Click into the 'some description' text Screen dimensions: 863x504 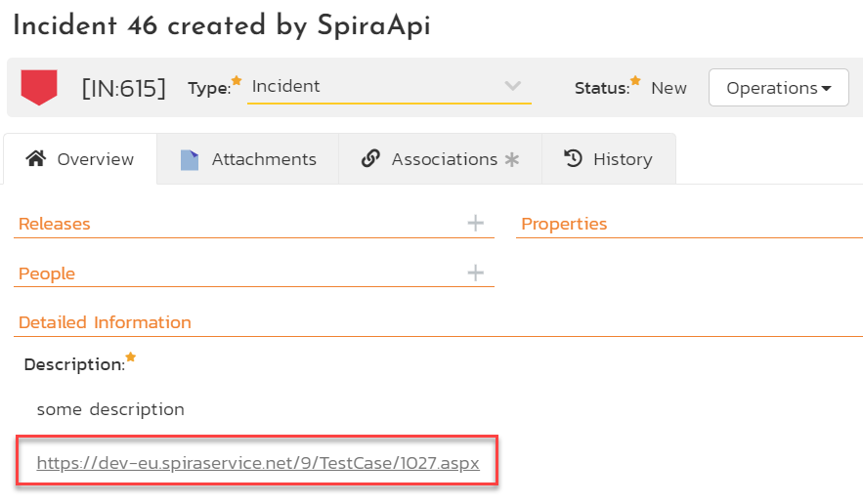(x=109, y=409)
